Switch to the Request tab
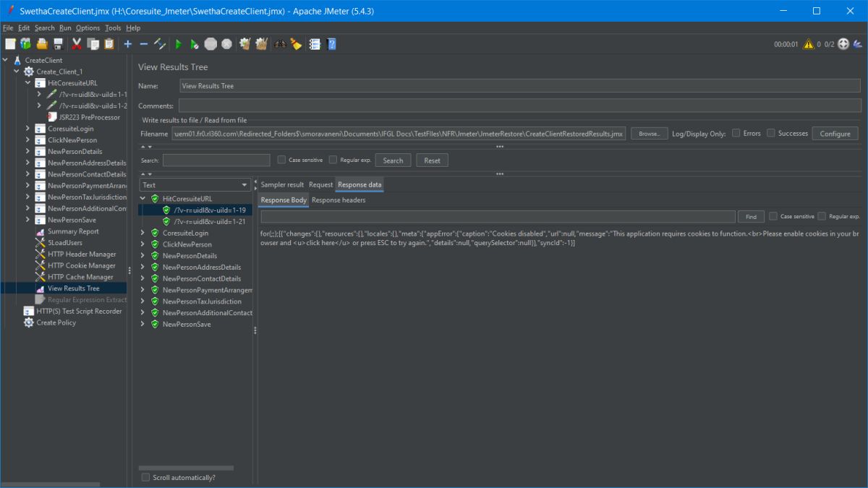 [x=320, y=185]
